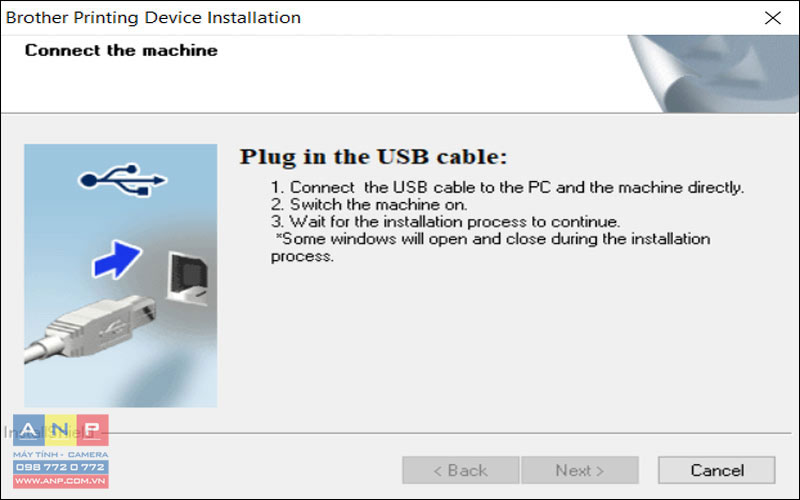Click the yellow letter N logo tile
Screen dimensions: 800x500
coord(61,430)
